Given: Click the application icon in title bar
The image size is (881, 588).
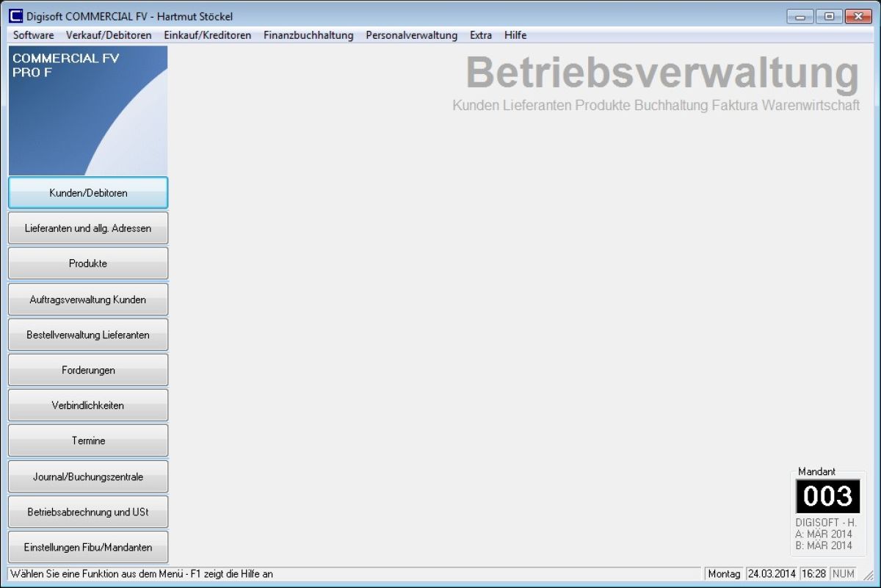Looking at the screenshot, I should tap(15, 16).
